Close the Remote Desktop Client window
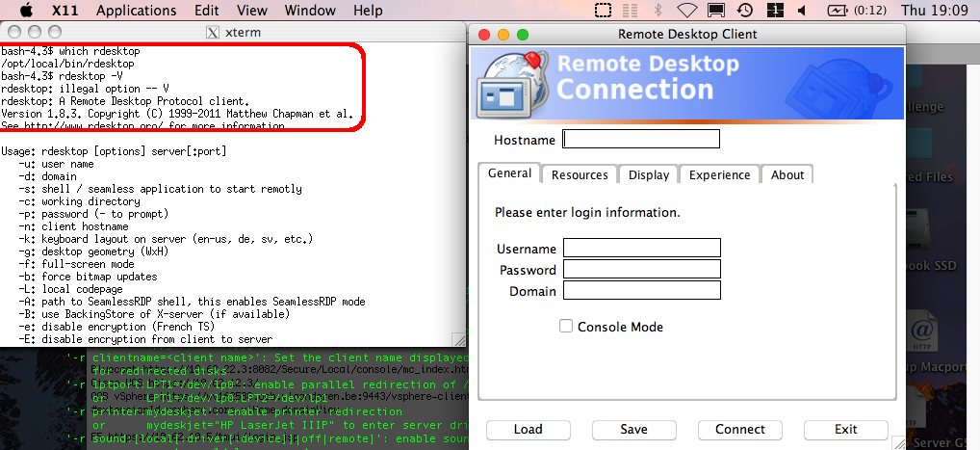The height and width of the screenshot is (450, 980). click(x=484, y=35)
